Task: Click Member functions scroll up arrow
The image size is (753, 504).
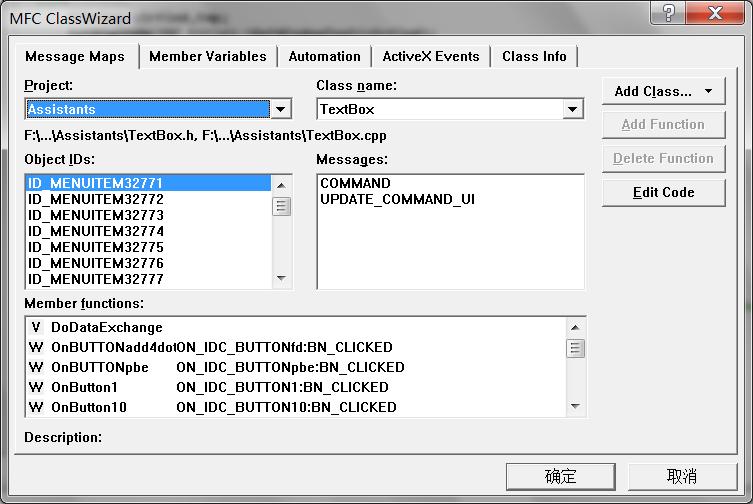Action: coord(575,328)
